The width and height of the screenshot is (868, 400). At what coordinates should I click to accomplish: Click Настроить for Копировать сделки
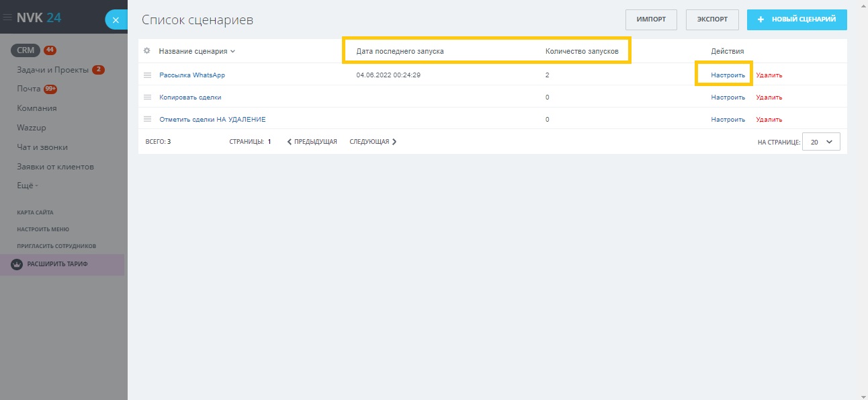tap(728, 97)
